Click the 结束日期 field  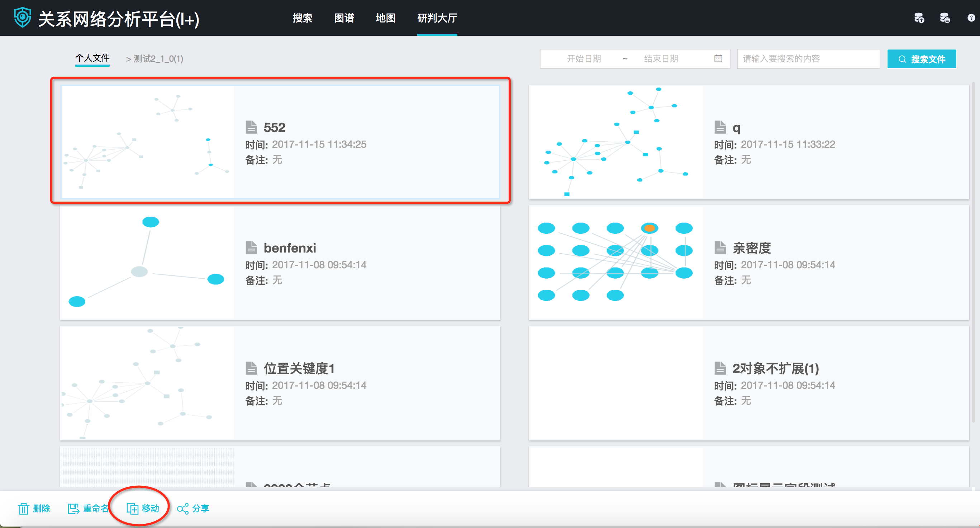coord(661,58)
